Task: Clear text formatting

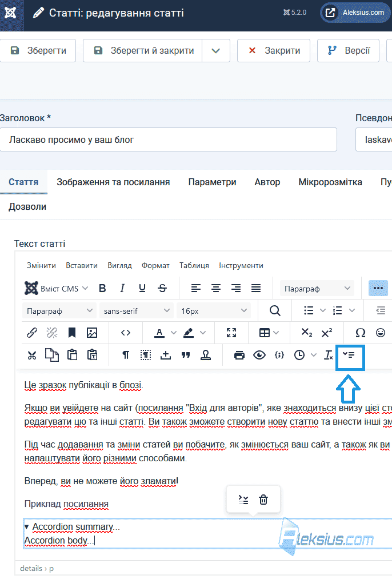Action: tap(328, 355)
